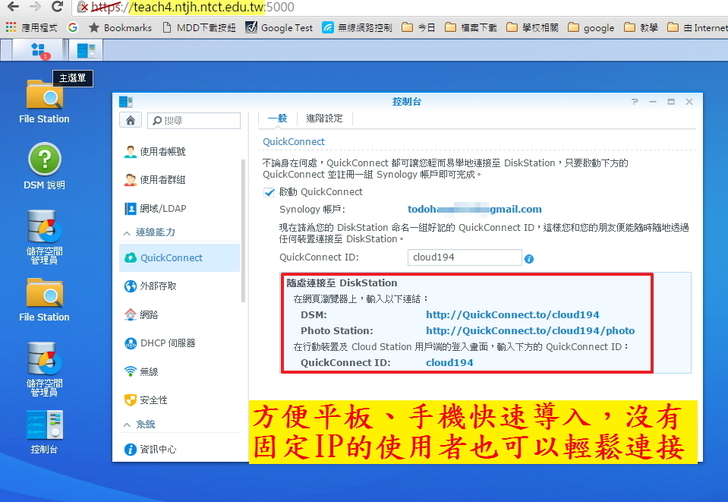
Task: Reload the browser page
Action: coord(57,7)
